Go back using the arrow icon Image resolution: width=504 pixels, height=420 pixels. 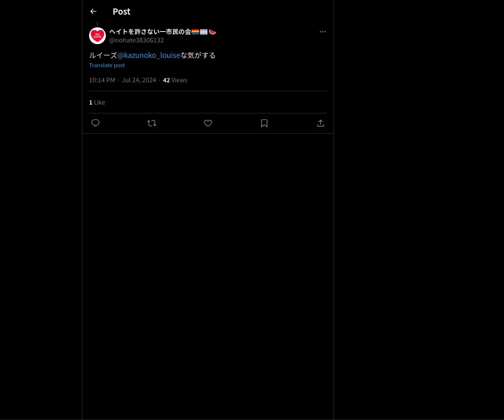tap(93, 11)
